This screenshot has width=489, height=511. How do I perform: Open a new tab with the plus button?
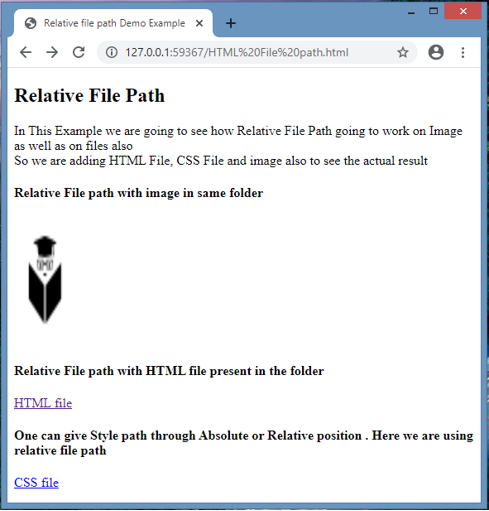click(231, 23)
